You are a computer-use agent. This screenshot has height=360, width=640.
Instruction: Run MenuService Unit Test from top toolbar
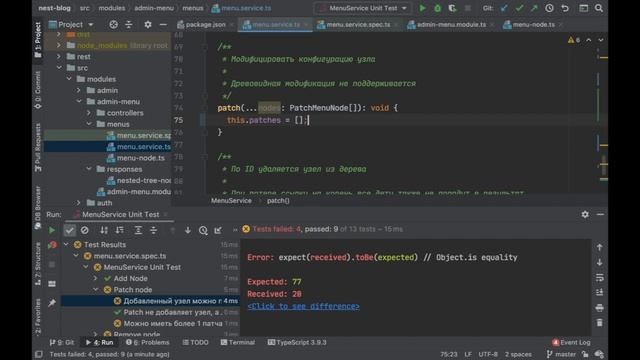coord(422,8)
